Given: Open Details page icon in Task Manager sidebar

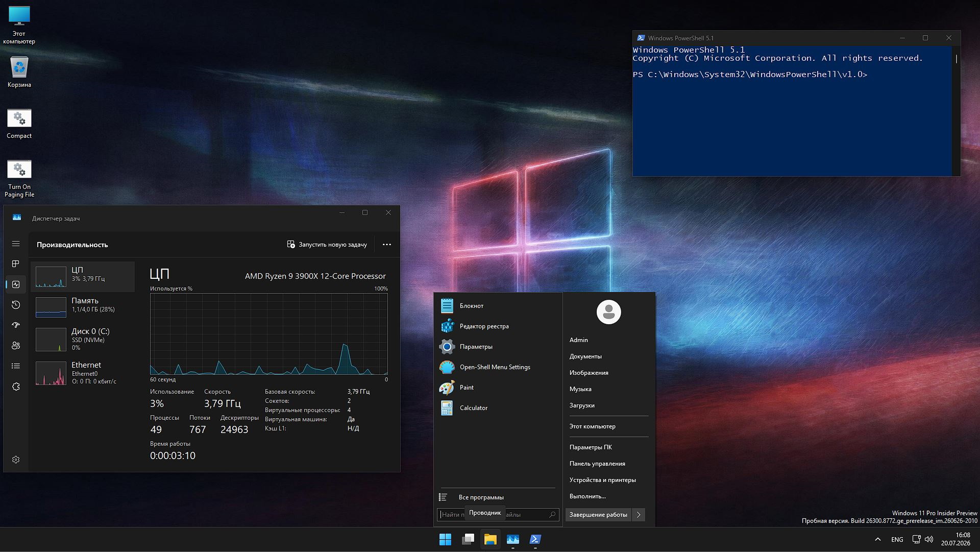Looking at the screenshot, I should [x=16, y=366].
